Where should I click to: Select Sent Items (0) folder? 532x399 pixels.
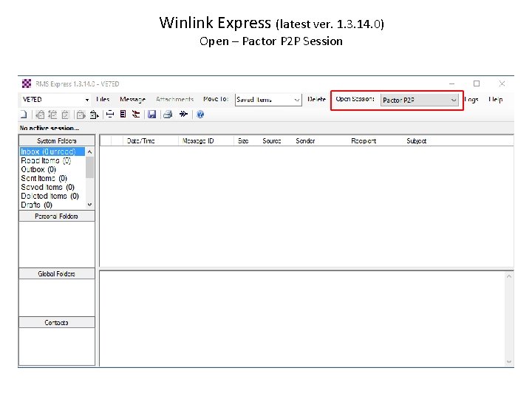[44, 178]
